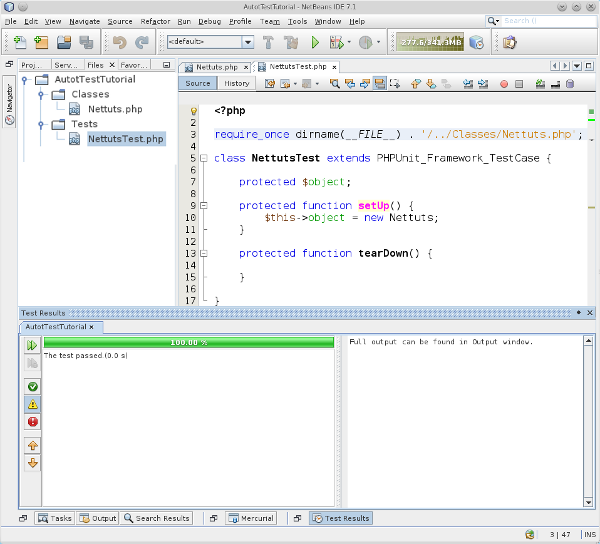
Task: Open the File menu
Action: click(10, 21)
